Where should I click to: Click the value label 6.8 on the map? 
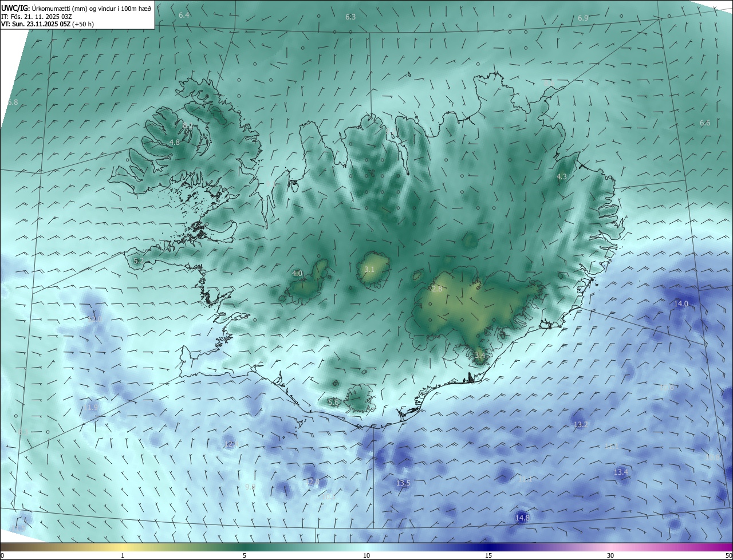(x=13, y=102)
